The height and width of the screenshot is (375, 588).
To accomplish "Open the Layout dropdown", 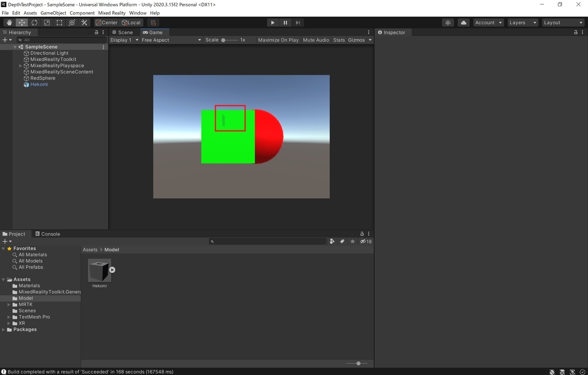I will click(x=563, y=23).
